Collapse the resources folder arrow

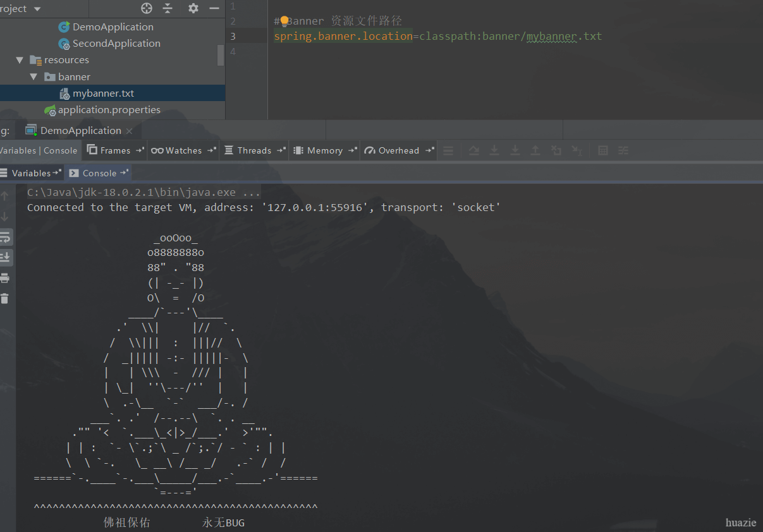pyautogui.click(x=20, y=60)
